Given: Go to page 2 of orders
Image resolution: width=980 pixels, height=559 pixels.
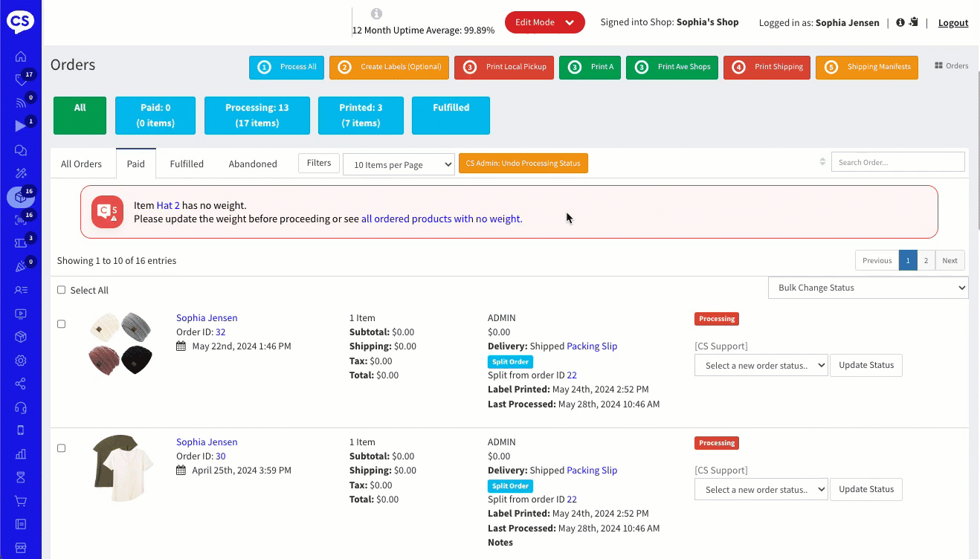Looking at the screenshot, I should tap(926, 260).
